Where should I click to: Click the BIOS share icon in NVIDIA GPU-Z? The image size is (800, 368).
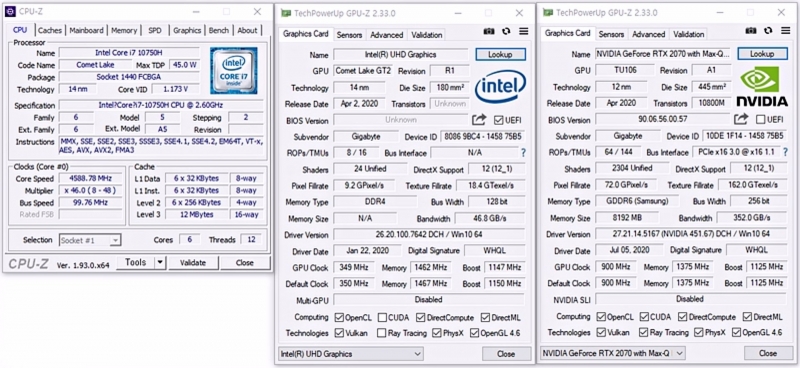click(741, 119)
